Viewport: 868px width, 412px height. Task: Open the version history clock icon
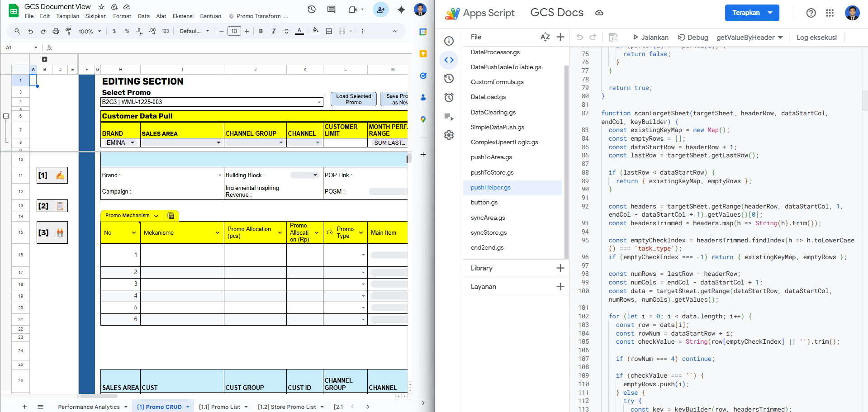[x=311, y=9]
